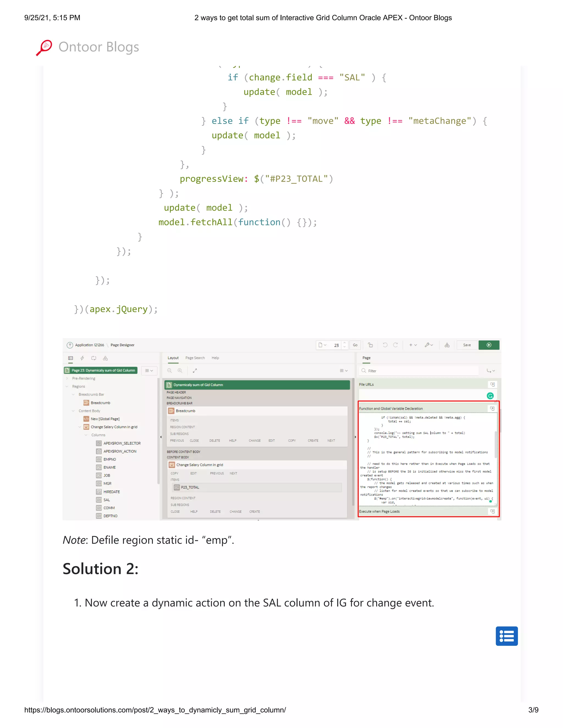Click the Ontoor Blogs logo icon
The height and width of the screenshot is (728, 563).
pos(44,47)
